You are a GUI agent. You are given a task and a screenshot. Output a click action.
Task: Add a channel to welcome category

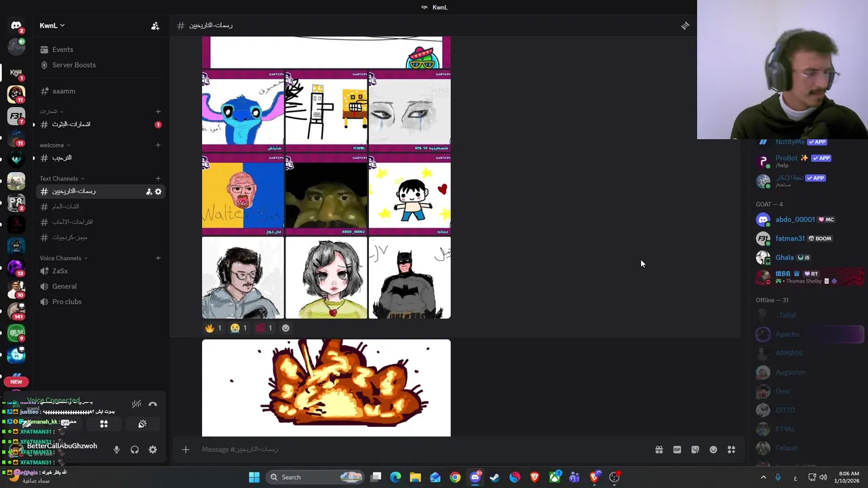pyautogui.click(x=158, y=145)
